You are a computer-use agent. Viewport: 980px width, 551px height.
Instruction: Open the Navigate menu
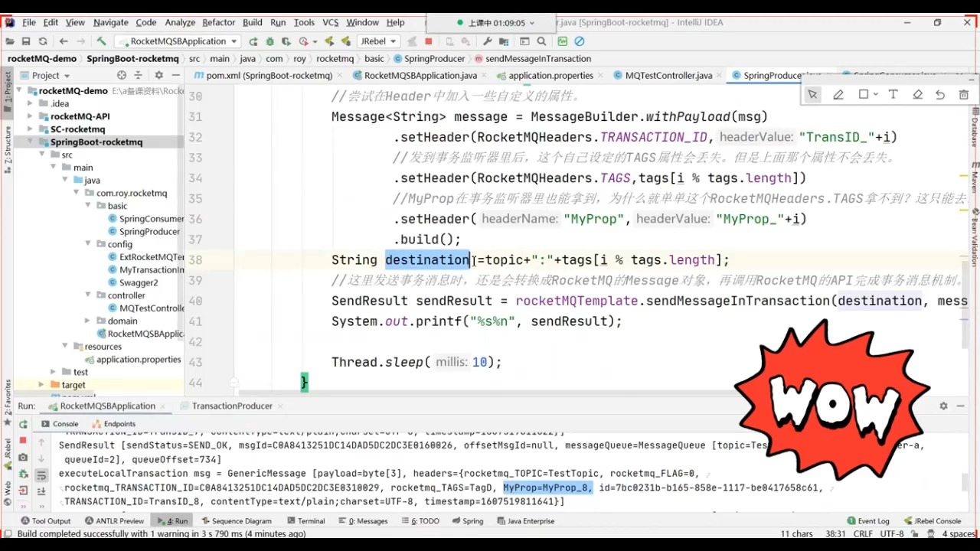point(111,22)
